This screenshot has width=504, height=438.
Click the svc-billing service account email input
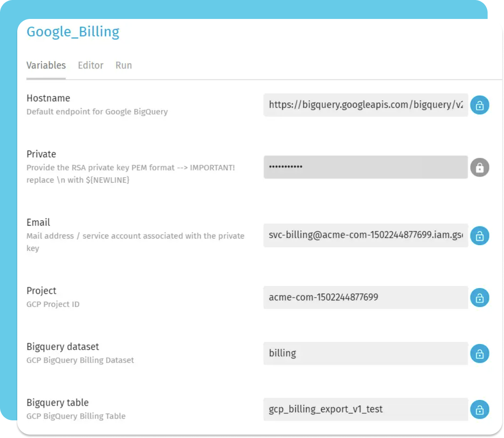pos(366,235)
